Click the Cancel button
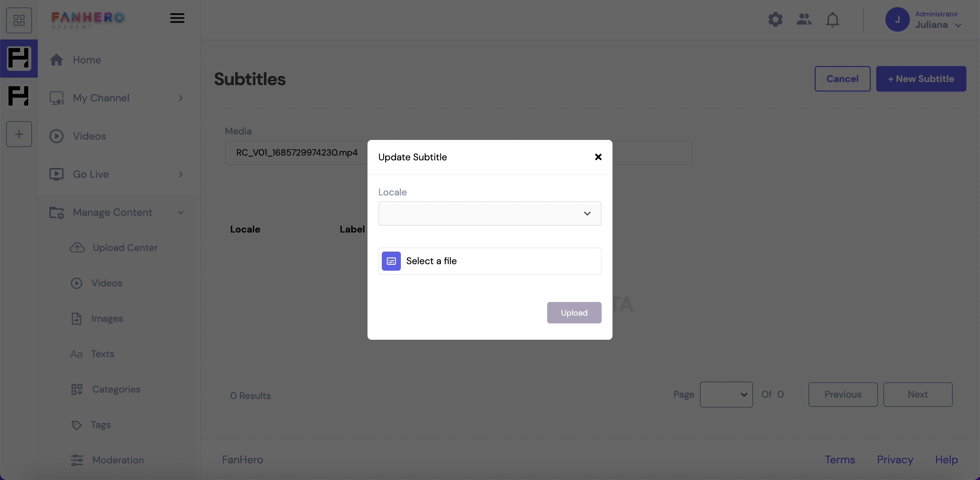The width and height of the screenshot is (980, 480). point(842,79)
